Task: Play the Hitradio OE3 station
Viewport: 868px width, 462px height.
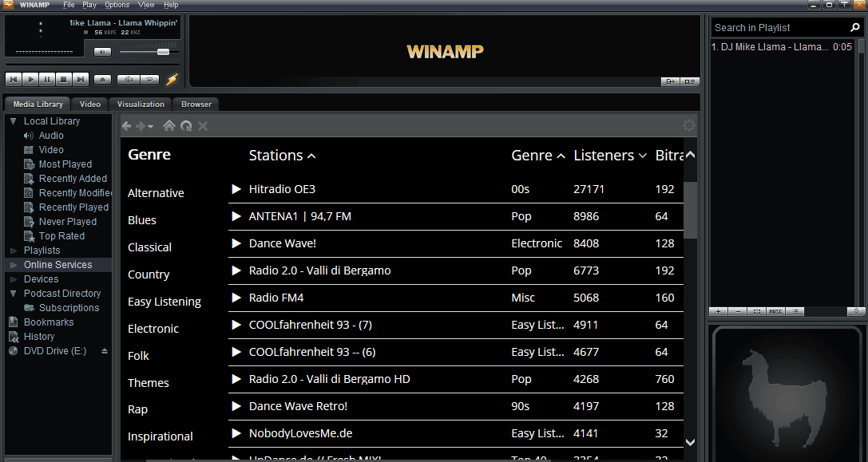Action: 236,189
